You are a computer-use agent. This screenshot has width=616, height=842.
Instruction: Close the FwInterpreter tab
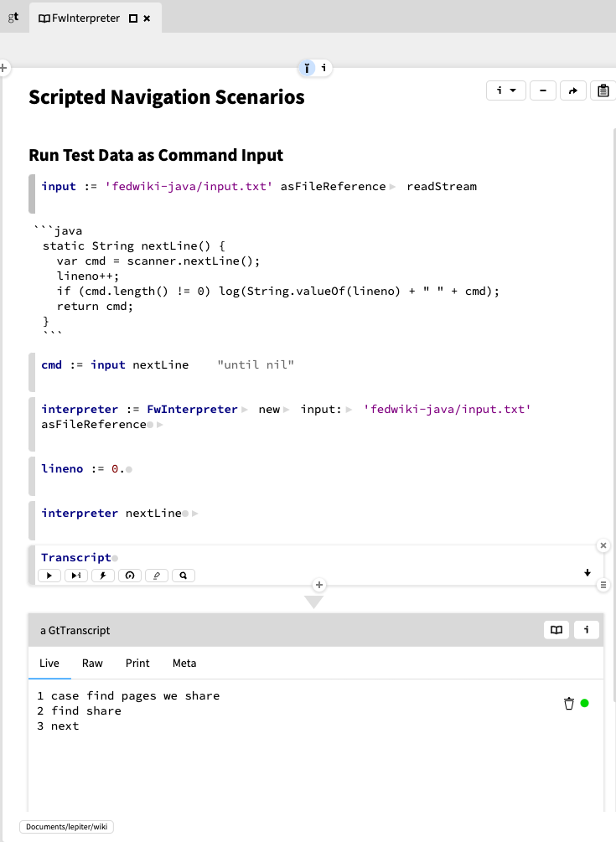pyautogui.click(x=147, y=18)
